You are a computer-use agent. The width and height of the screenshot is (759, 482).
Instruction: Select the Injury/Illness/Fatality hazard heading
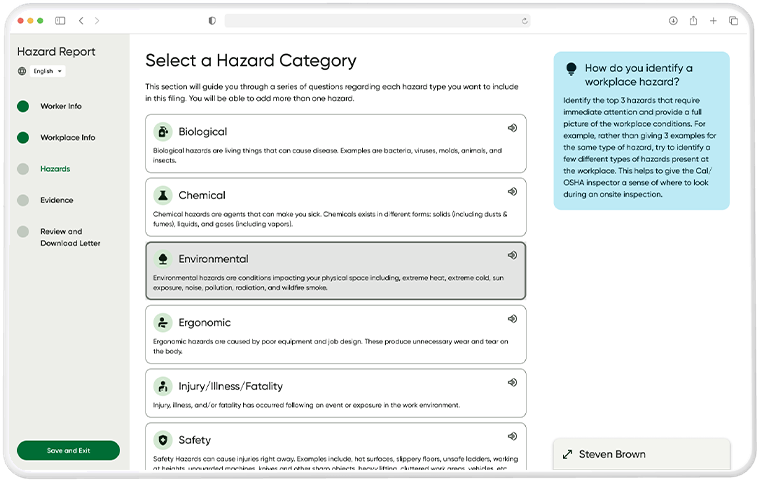pos(230,386)
